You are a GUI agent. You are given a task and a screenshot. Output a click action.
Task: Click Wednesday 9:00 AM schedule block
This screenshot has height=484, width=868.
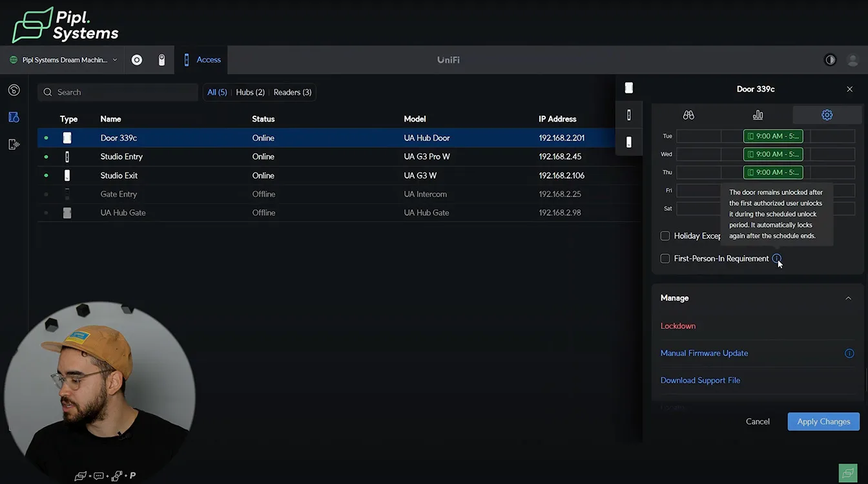pyautogui.click(x=773, y=154)
